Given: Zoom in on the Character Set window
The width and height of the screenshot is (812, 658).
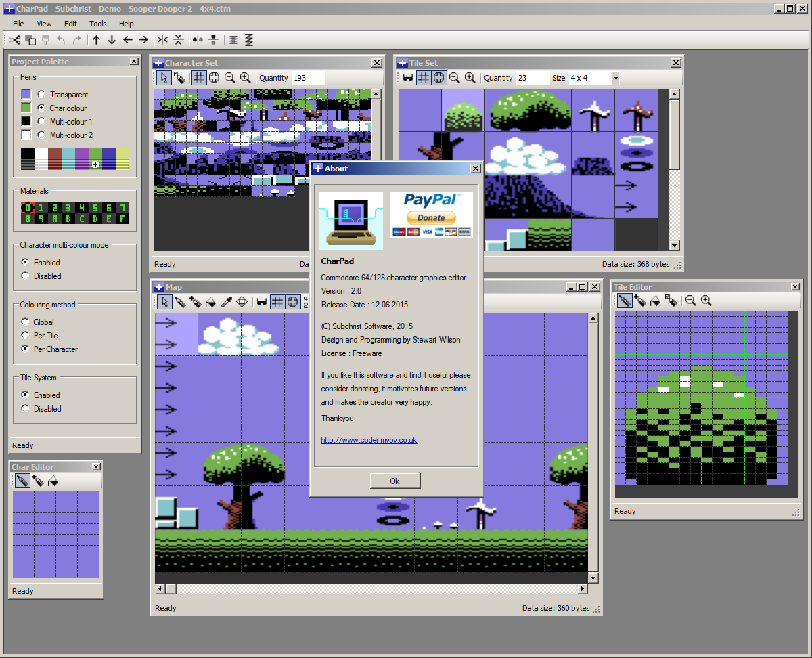Looking at the screenshot, I should click(x=245, y=78).
